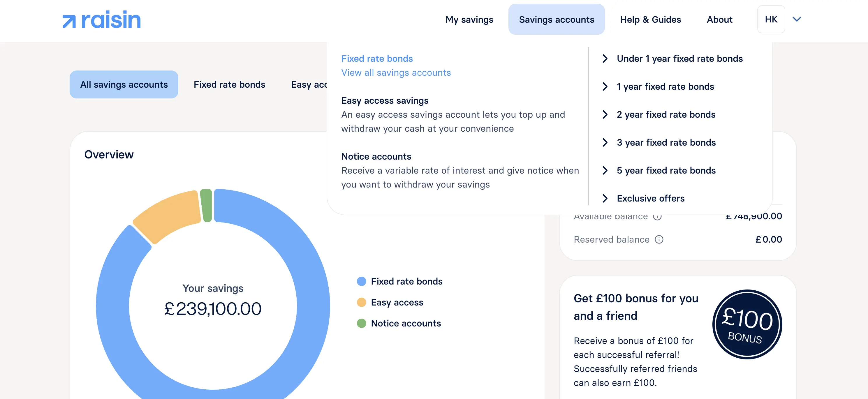Expand 5 year fixed rate bonds
This screenshot has height=399, width=868.
point(666,170)
